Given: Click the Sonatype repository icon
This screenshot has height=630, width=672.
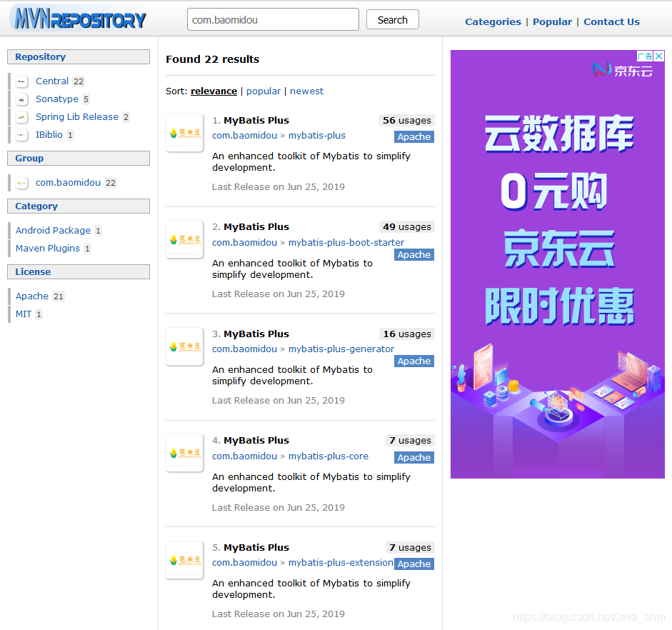Looking at the screenshot, I should point(21,99).
